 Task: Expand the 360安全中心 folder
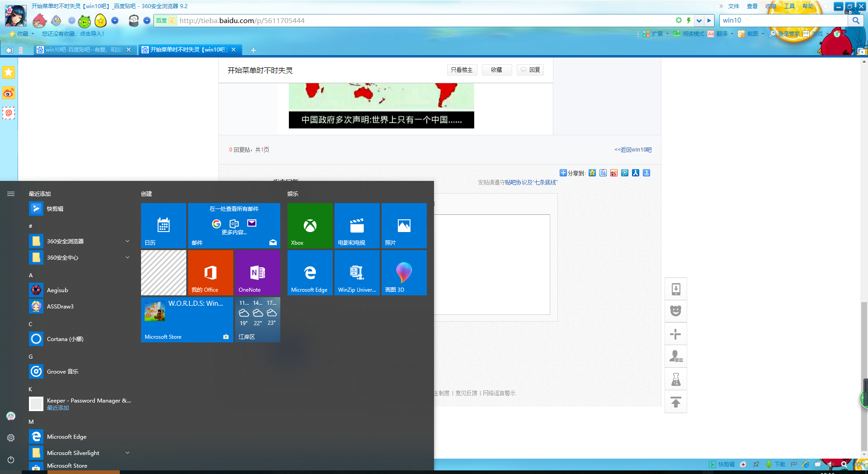pyautogui.click(x=80, y=258)
